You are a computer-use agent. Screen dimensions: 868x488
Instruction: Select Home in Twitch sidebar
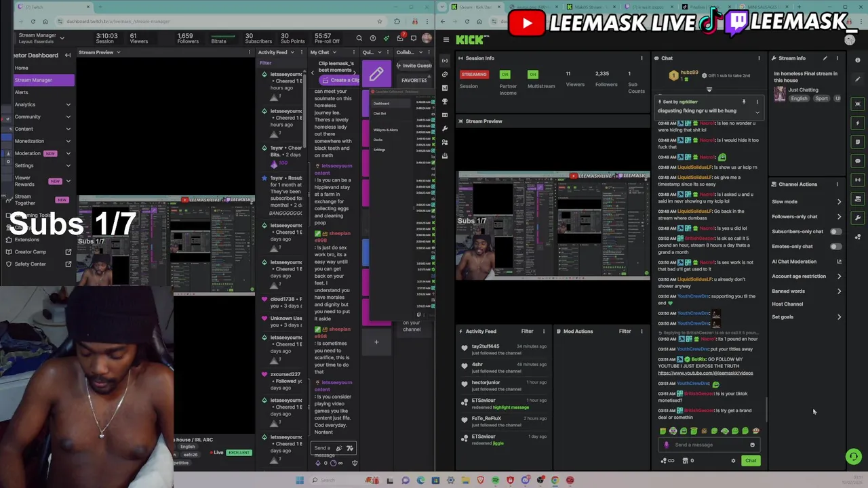[22, 68]
